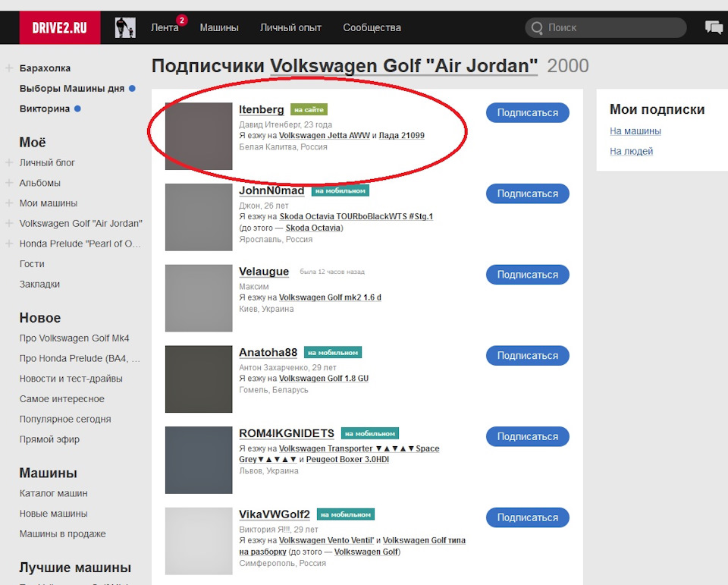Open Новые машины sidebar link
The width and height of the screenshot is (728, 585).
coord(53,514)
